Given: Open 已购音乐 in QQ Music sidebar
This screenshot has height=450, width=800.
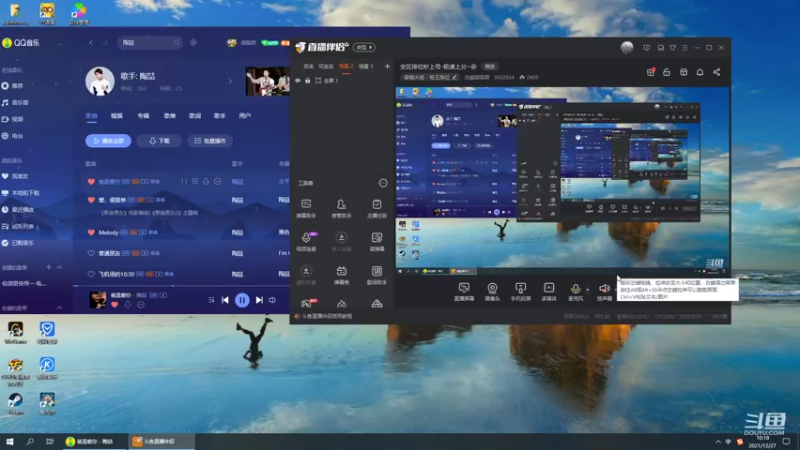Looking at the screenshot, I should pos(19,243).
